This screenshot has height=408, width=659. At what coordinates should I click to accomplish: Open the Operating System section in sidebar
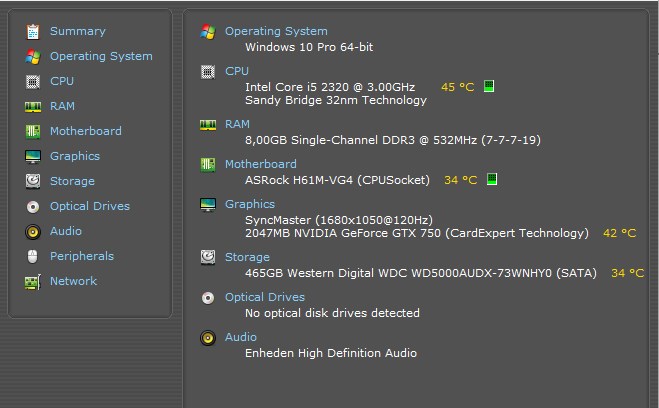point(101,56)
